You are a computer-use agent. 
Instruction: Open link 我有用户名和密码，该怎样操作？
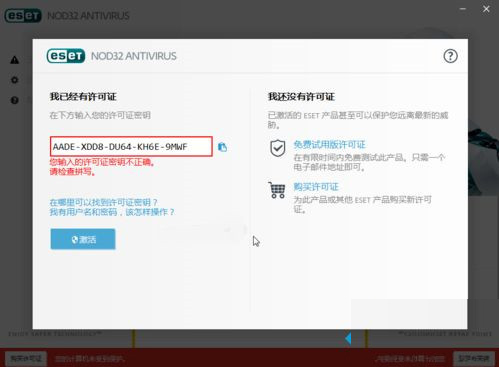[x=112, y=212]
